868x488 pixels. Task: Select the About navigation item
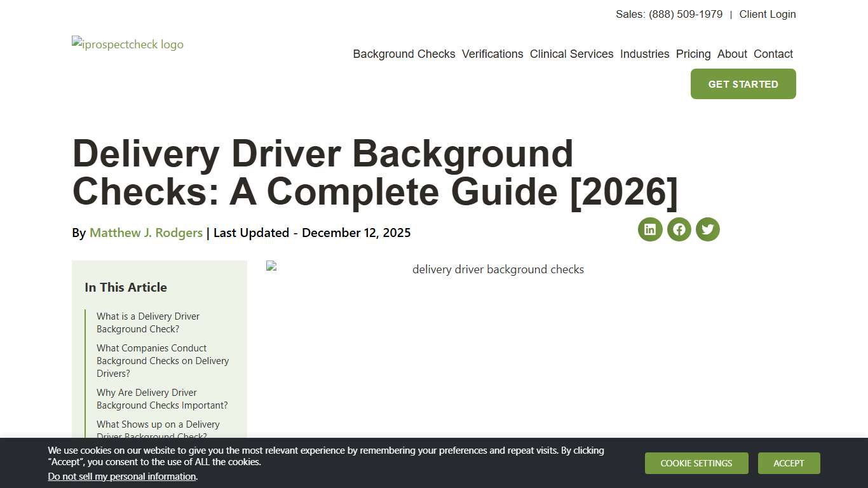point(732,54)
